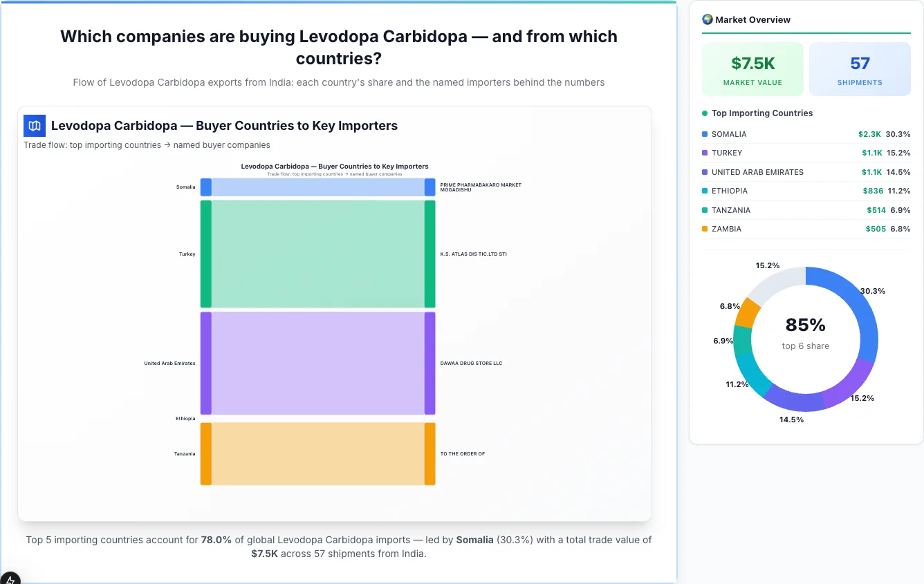Select the blue square next to SOMALIA

tap(706, 134)
